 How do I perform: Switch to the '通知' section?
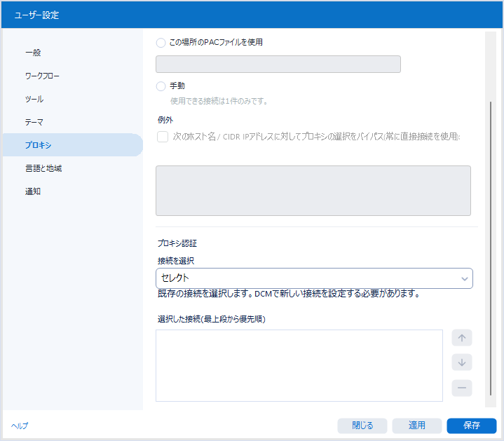[33, 191]
